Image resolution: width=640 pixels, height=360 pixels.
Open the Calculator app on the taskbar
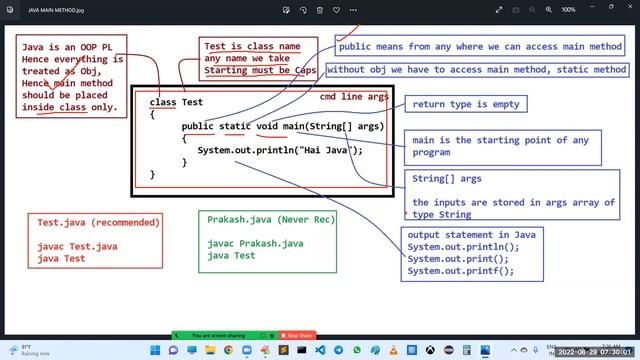[467, 350]
